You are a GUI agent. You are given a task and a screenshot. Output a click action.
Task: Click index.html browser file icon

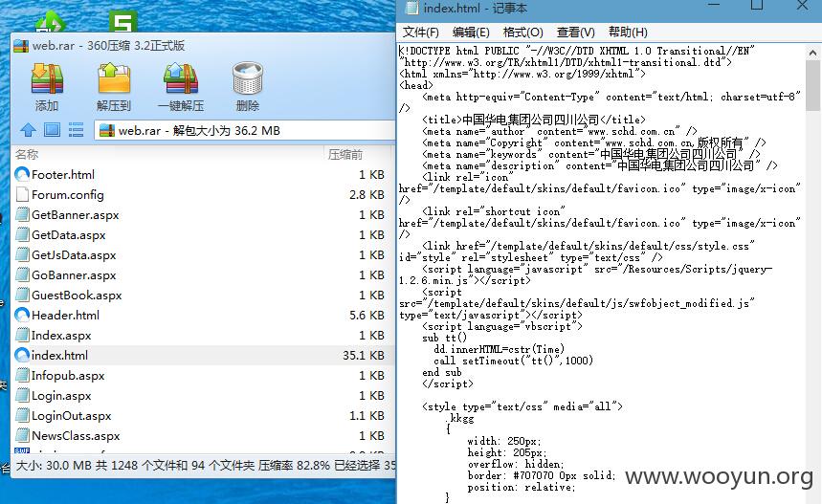coord(22,355)
